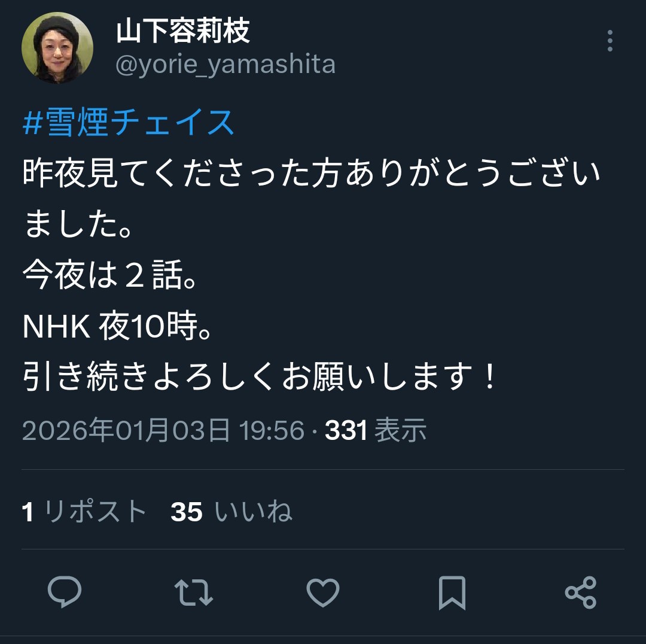Tap the line starting with 昨夜見てくださった方

(312, 172)
